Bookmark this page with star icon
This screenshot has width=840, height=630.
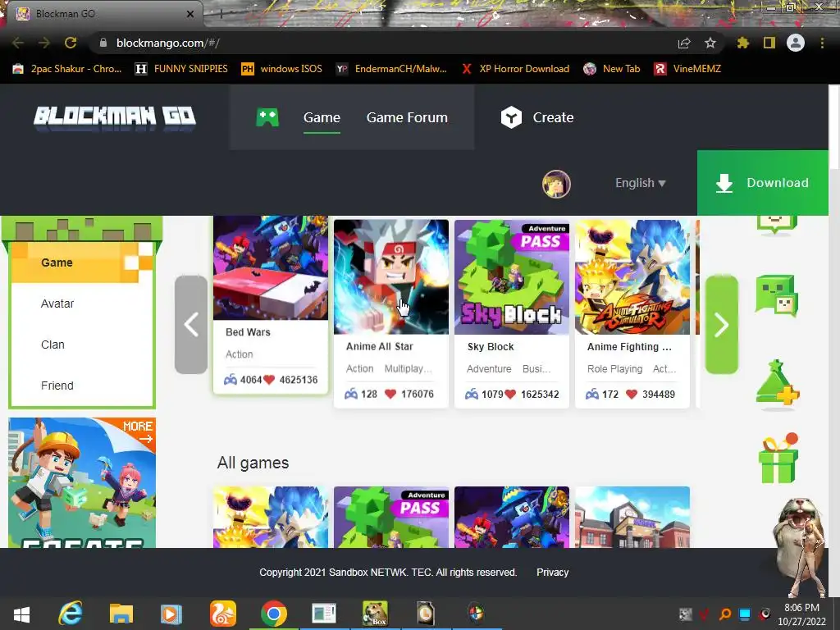[x=710, y=43]
